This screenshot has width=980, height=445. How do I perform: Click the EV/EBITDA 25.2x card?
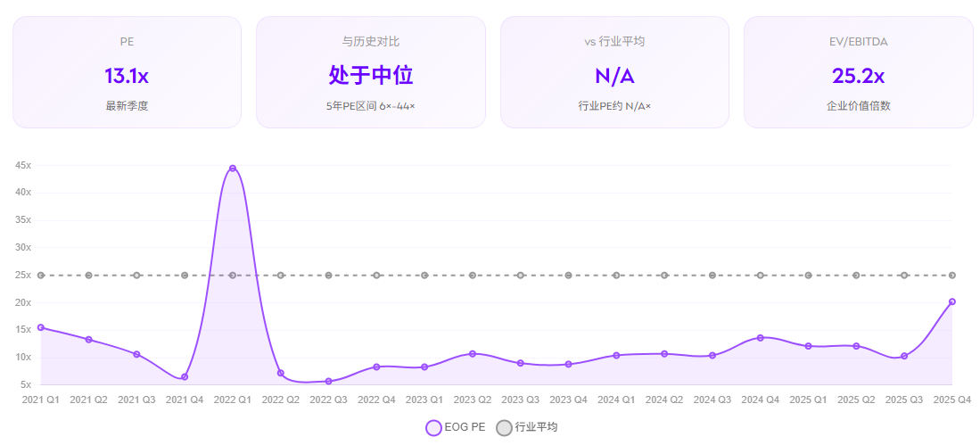(858, 72)
